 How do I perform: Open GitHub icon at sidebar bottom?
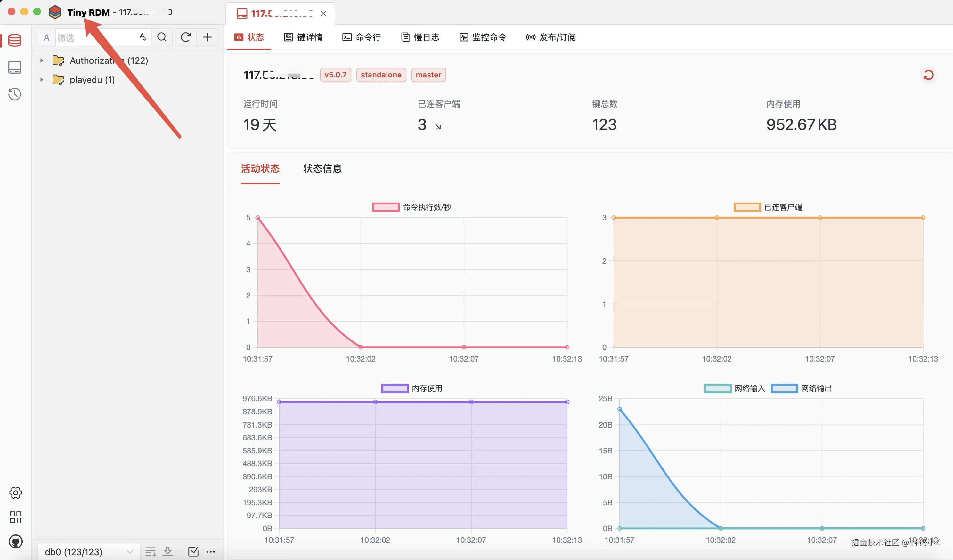click(15, 541)
